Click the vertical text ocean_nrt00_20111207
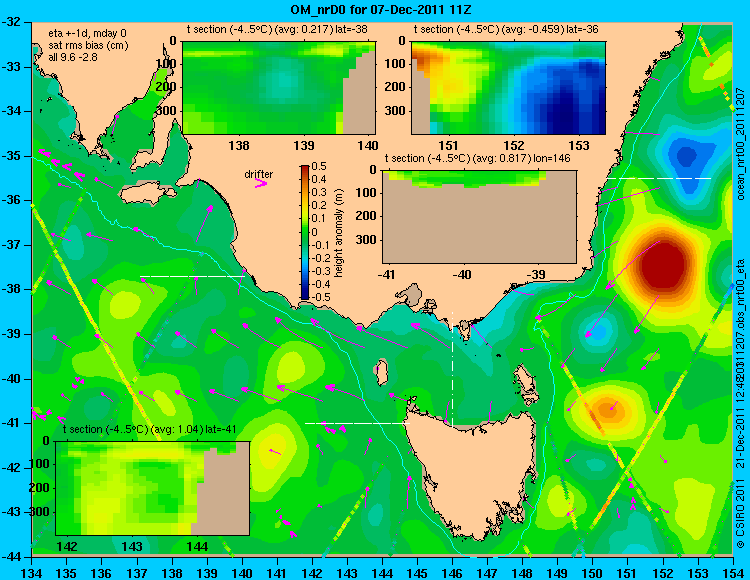Image resolution: width=750 pixels, height=580 pixels. coord(740,143)
